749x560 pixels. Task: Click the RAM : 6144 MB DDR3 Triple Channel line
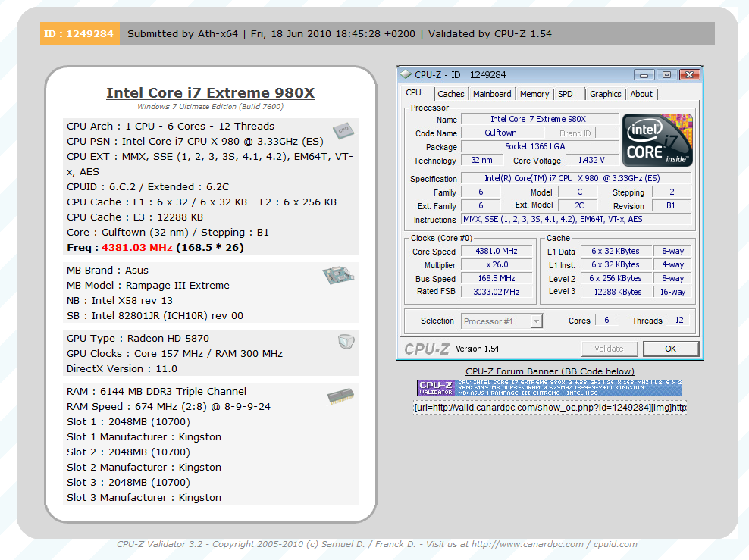157,392
